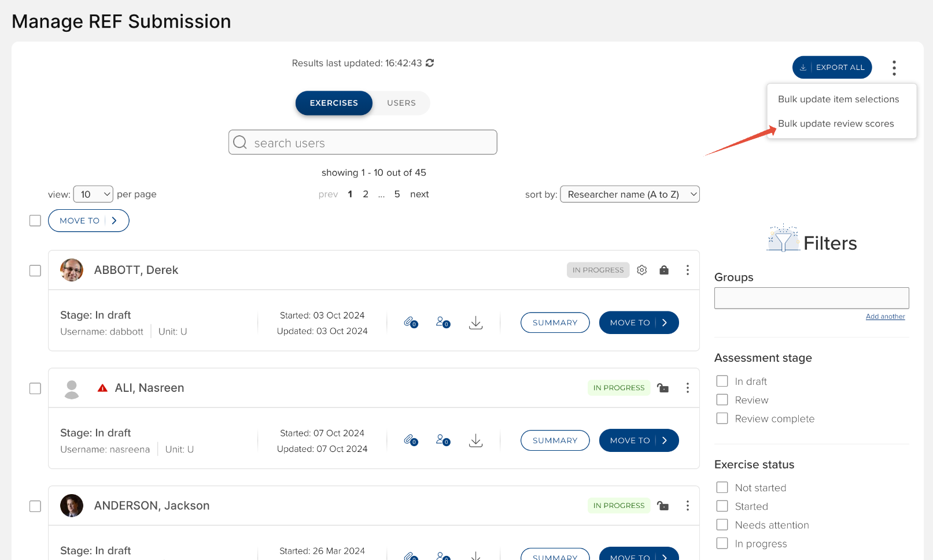The height and width of the screenshot is (560, 933).
Task: Switch to the USERS tab
Action: tap(401, 103)
